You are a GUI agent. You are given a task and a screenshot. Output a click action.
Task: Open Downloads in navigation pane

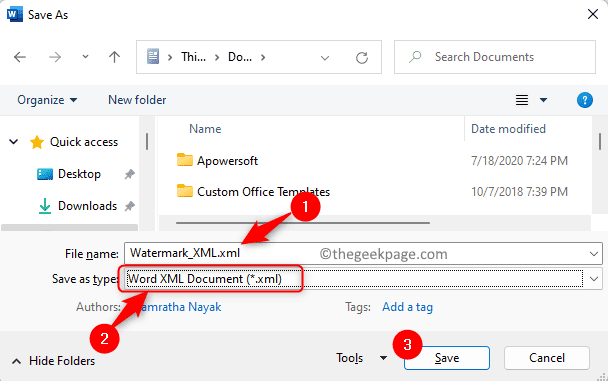click(87, 206)
